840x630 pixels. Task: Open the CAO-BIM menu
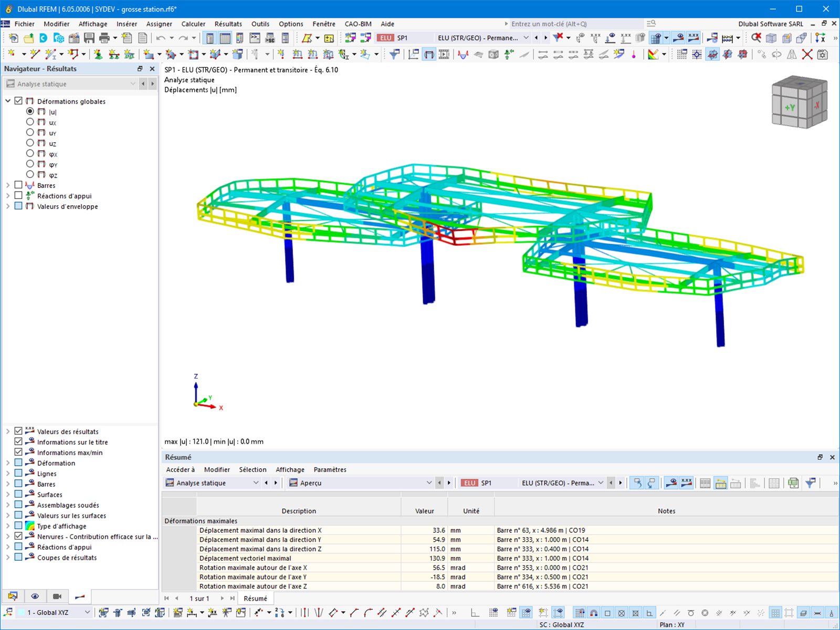click(358, 24)
